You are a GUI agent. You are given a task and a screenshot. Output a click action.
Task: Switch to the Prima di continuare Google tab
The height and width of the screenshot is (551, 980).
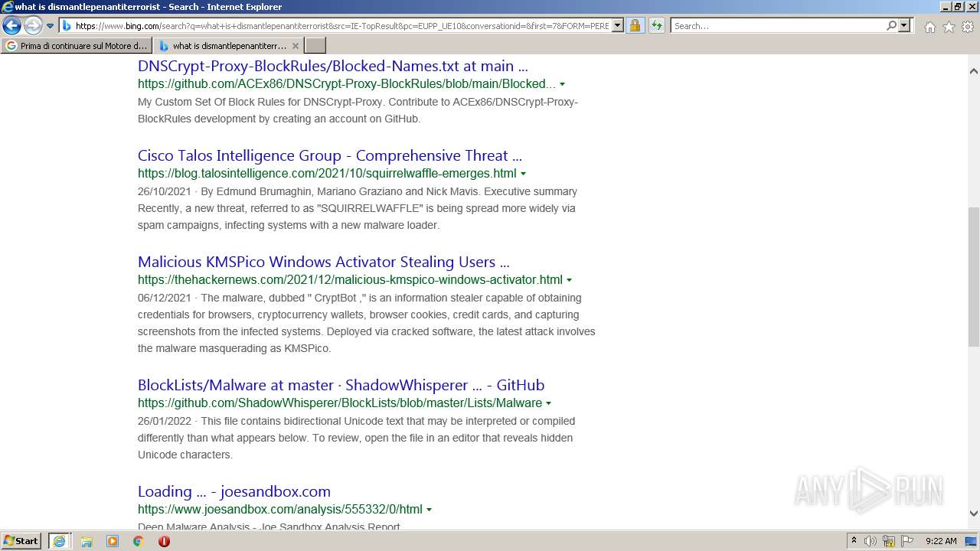pyautogui.click(x=77, y=46)
